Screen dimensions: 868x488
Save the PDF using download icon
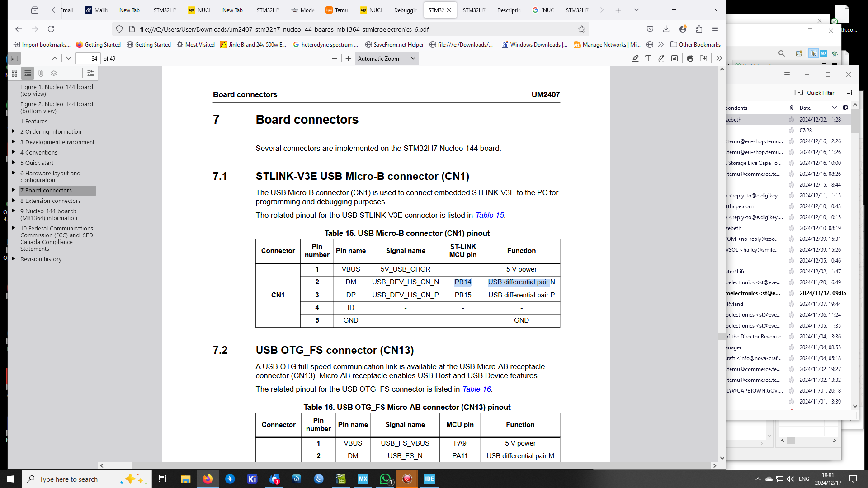[x=703, y=58]
